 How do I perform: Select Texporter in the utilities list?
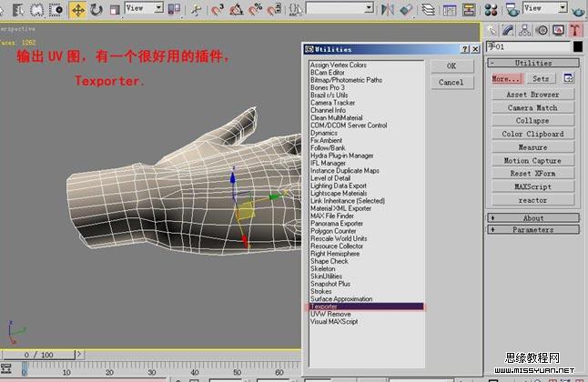tap(367, 307)
